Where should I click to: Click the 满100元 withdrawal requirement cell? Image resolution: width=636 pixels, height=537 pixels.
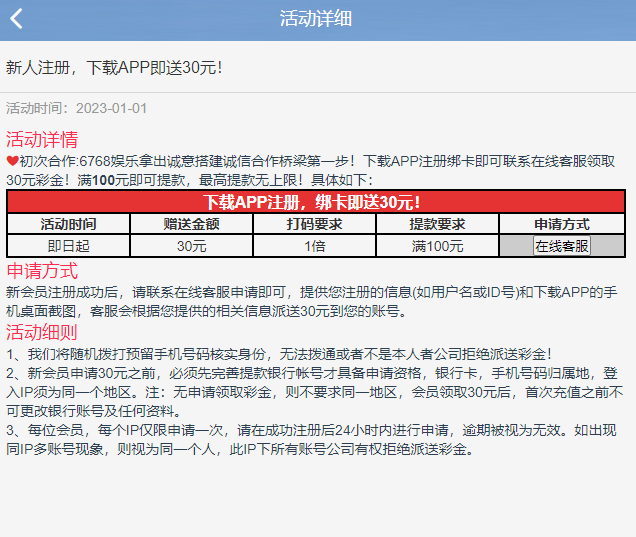pos(438,246)
